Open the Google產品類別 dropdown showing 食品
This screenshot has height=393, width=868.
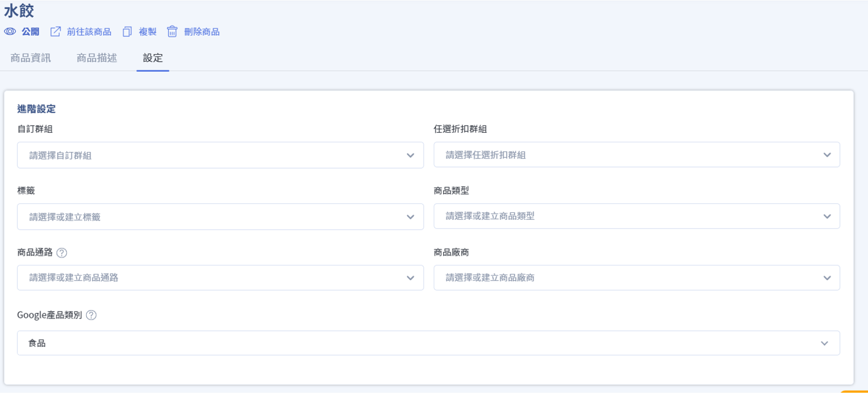coord(429,343)
